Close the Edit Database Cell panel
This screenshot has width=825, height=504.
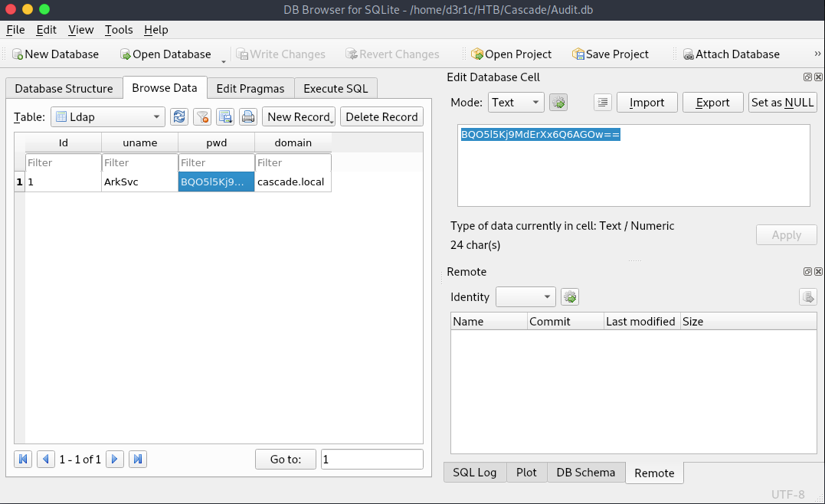(x=818, y=77)
